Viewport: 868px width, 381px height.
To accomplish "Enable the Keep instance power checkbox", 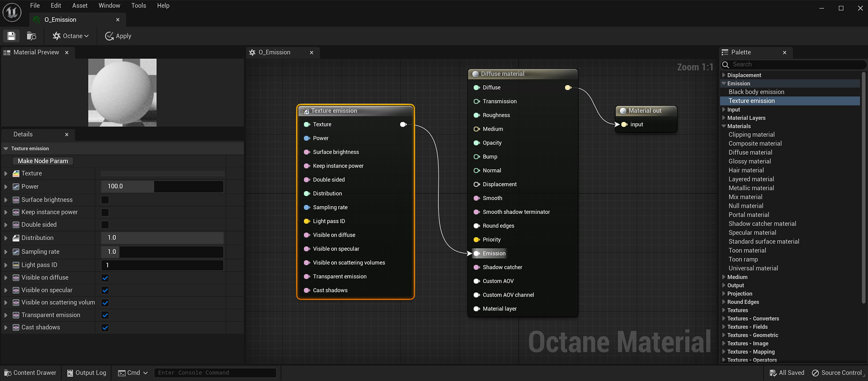I will (105, 212).
